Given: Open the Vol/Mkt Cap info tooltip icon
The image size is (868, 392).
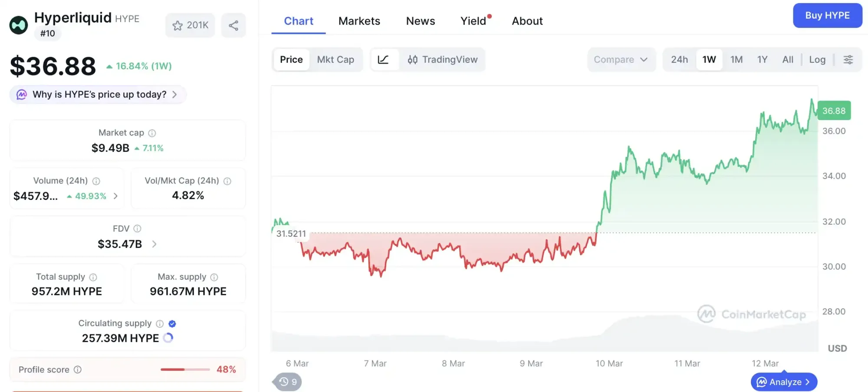Looking at the screenshot, I should (227, 181).
